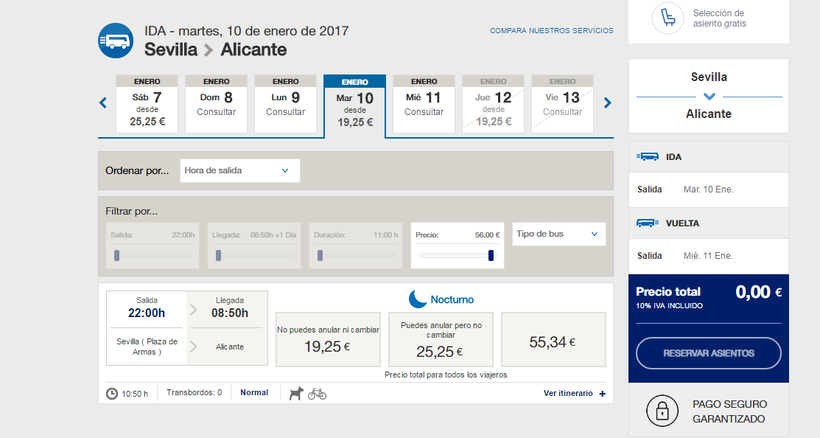
Task: Click the secure payment padlock icon
Action: [x=661, y=410]
